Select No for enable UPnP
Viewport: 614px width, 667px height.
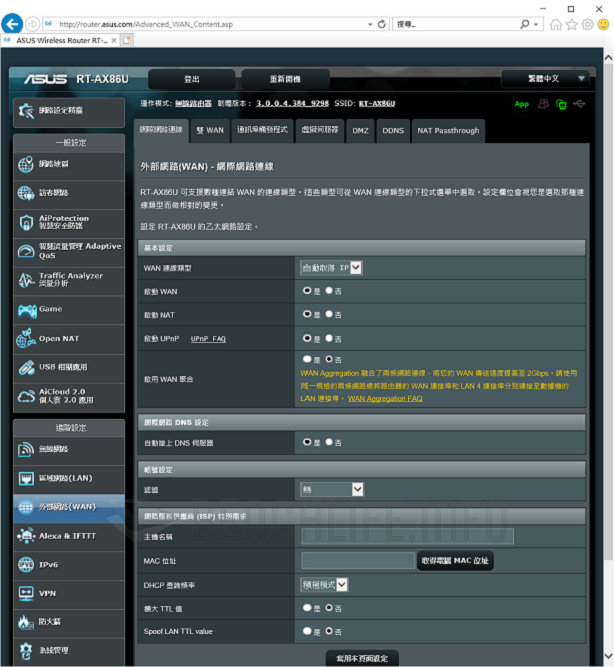click(x=329, y=339)
